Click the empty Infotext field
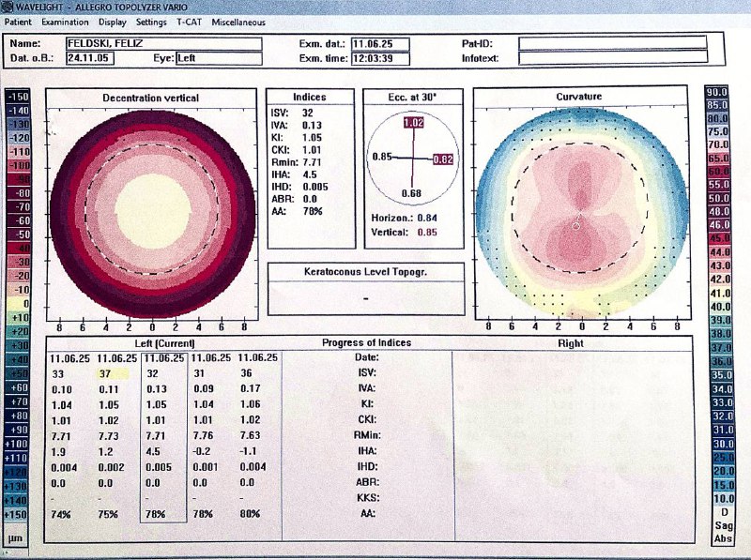The height and width of the screenshot is (560, 751). (613, 58)
